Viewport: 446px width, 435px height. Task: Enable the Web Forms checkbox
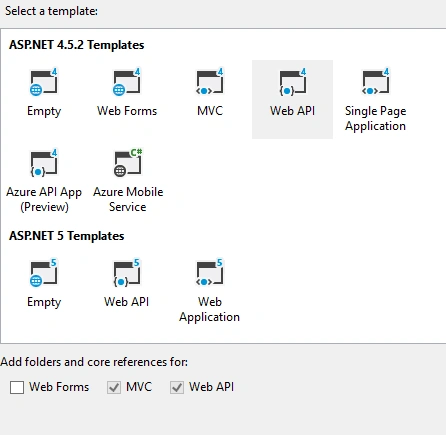[x=17, y=387]
